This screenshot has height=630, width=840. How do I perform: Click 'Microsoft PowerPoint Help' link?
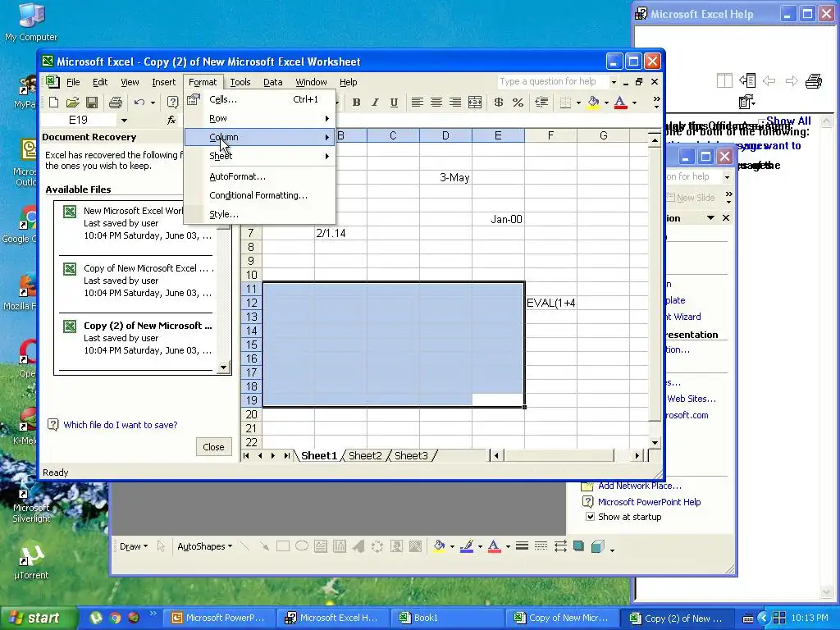tap(650, 502)
